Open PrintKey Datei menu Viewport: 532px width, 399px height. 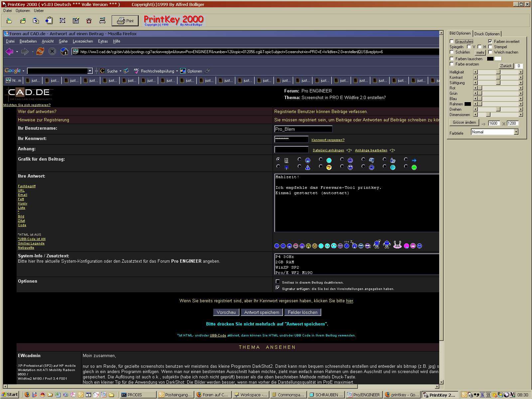point(7,11)
